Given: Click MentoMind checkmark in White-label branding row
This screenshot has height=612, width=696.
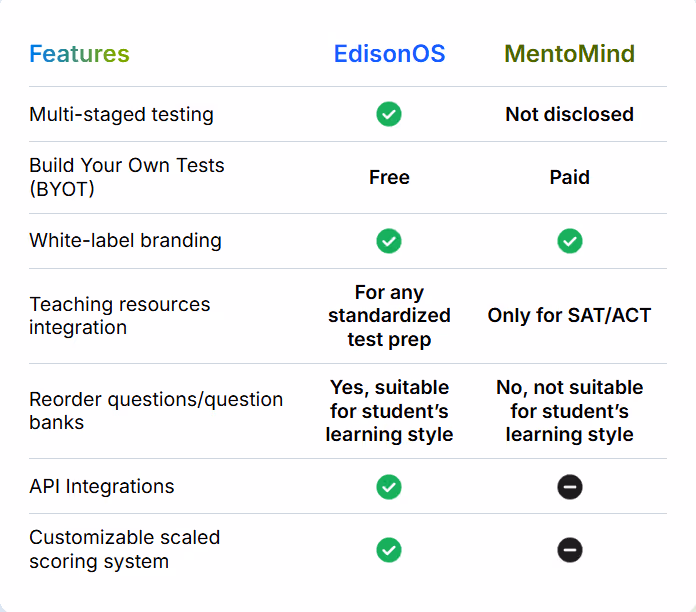Looking at the screenshot, I should click(x=569, y=241).
